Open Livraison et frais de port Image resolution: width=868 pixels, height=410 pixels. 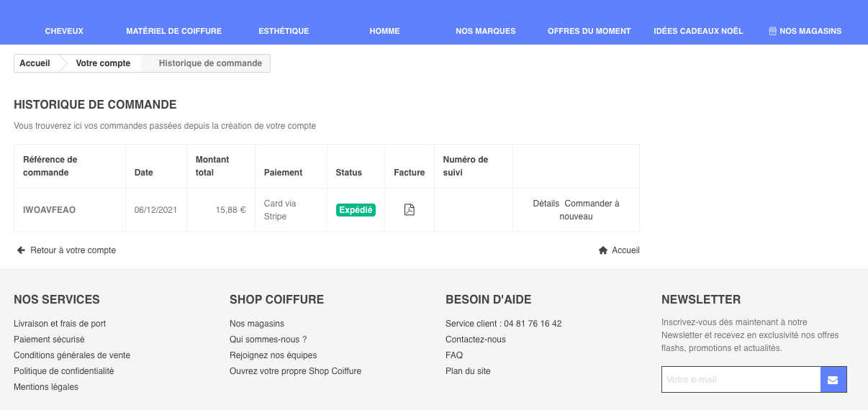(60, 324)
